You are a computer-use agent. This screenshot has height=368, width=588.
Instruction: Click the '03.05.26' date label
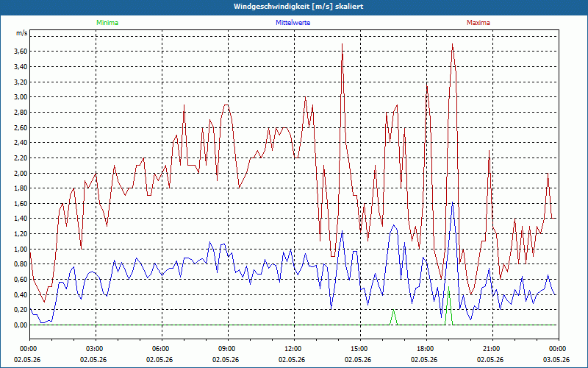point(556,359)
